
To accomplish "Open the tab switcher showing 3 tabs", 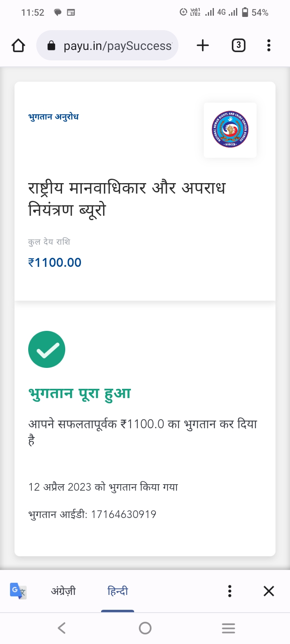I will (238, 45).
